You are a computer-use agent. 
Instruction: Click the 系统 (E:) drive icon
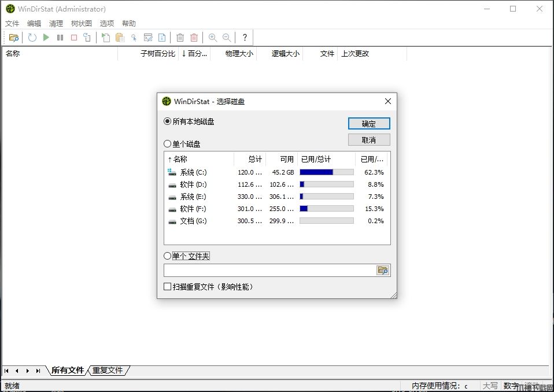[x=172, y=197]
